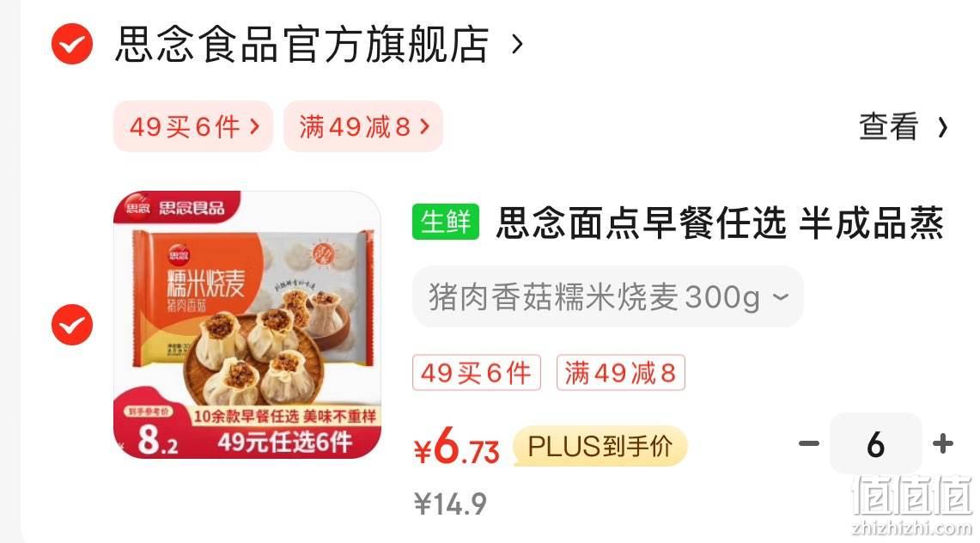Increase quantity with the plus button

942,443
